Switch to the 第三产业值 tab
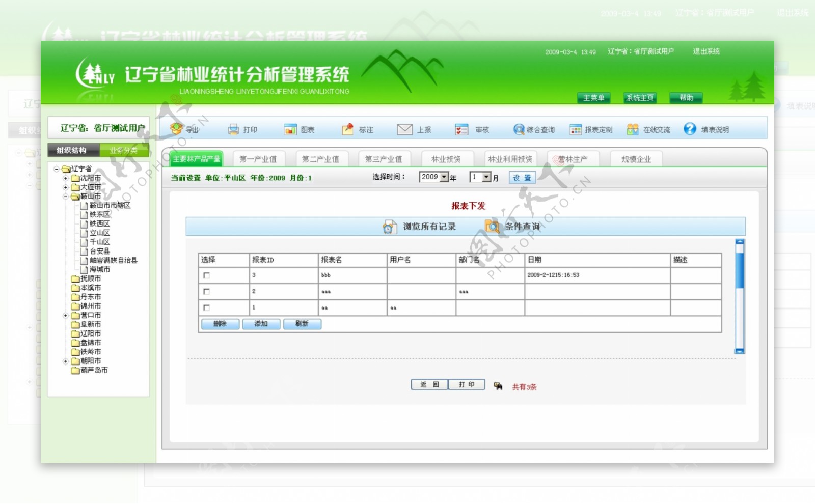The width and height of the screenshot is (815, 504). [x=384, y=159]
